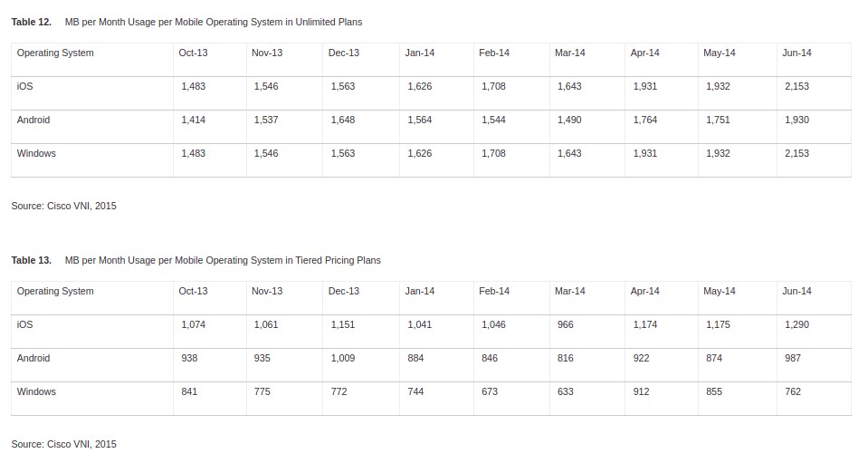Select the Windows 633 value cell
This screenshot has width=868, height=463.
click(565, 391)
